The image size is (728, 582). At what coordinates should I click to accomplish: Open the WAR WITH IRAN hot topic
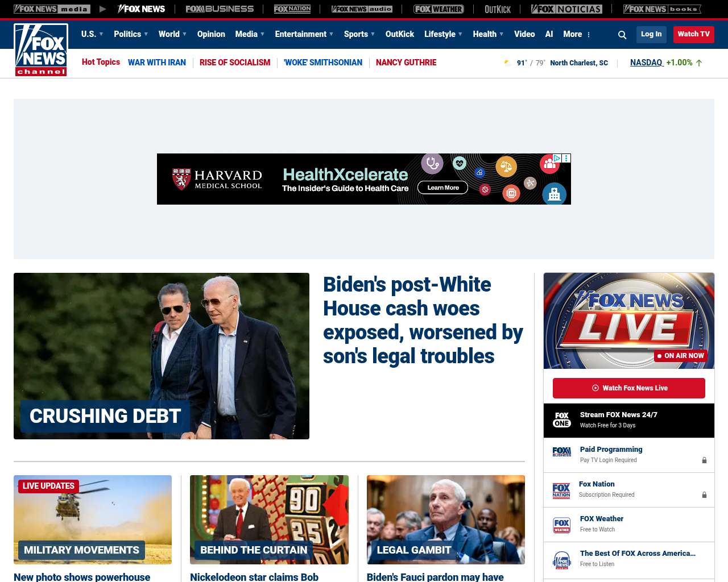click(157, 63)
